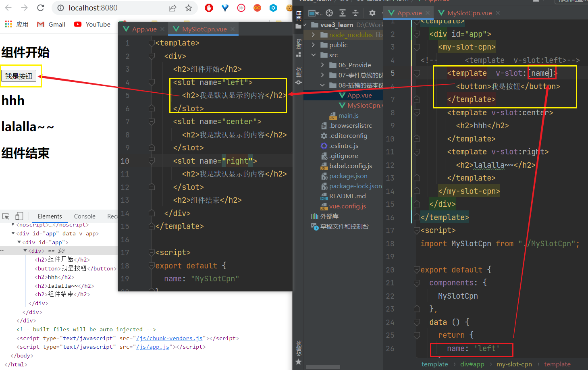Open the /js/app.js link in DevTools
Screen dimensions: 588x370
tap(153, 347)
